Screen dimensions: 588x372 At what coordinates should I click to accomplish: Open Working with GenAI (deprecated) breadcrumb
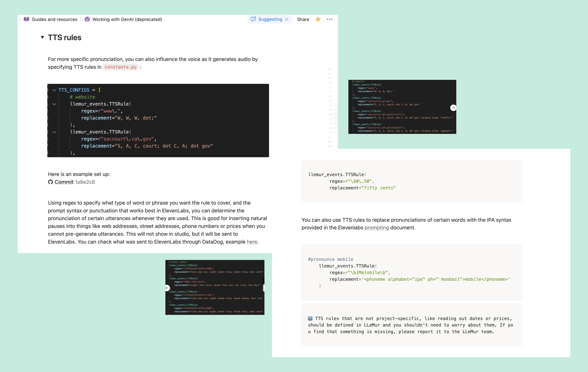click(x=127, y=19)
